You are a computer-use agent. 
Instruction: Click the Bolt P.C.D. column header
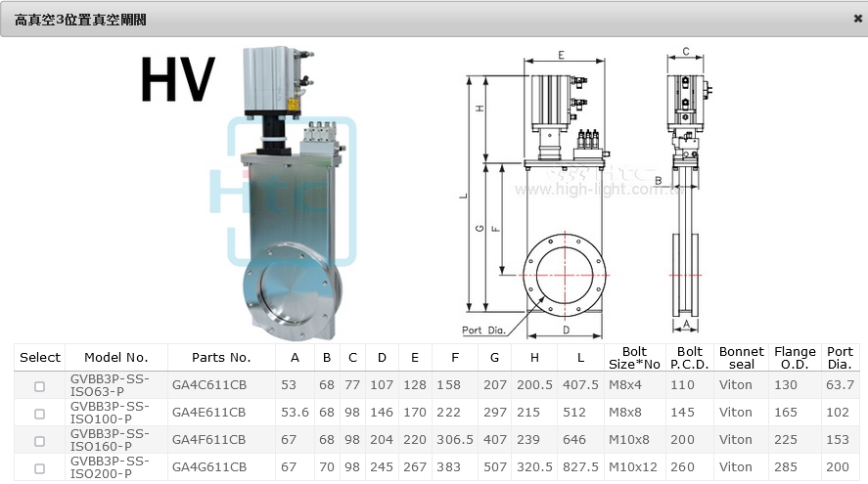689,358
